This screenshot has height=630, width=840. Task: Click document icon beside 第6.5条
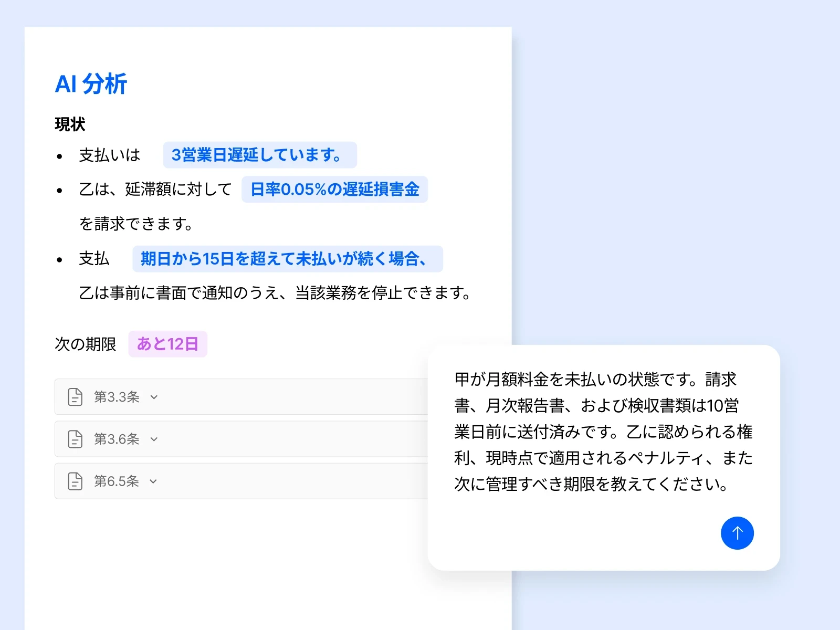click(75, 481)
